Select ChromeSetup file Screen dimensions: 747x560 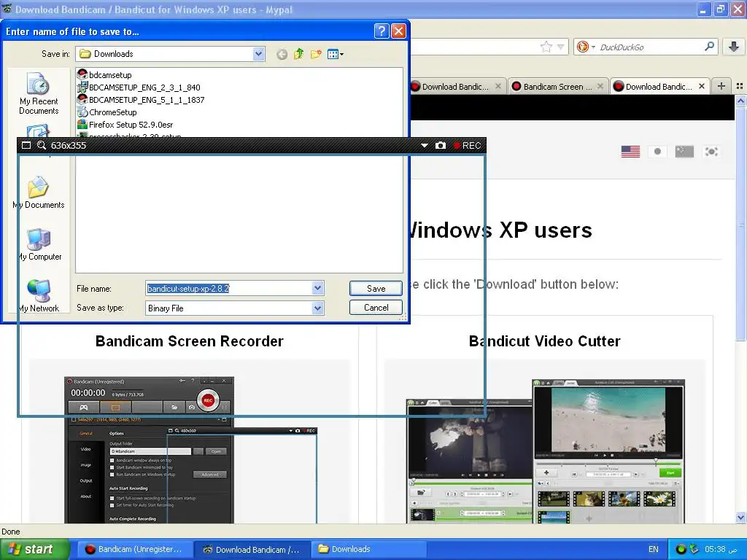coord(107,112)
